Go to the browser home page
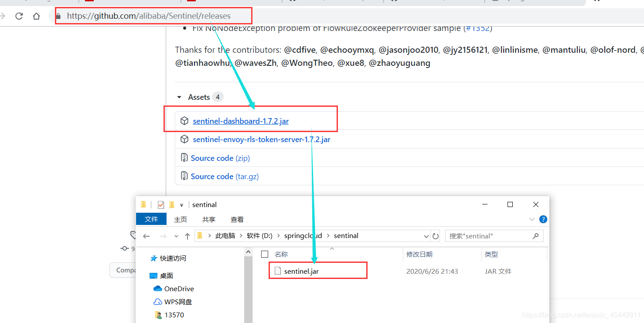The image size is (644, 323). [37, 16]
